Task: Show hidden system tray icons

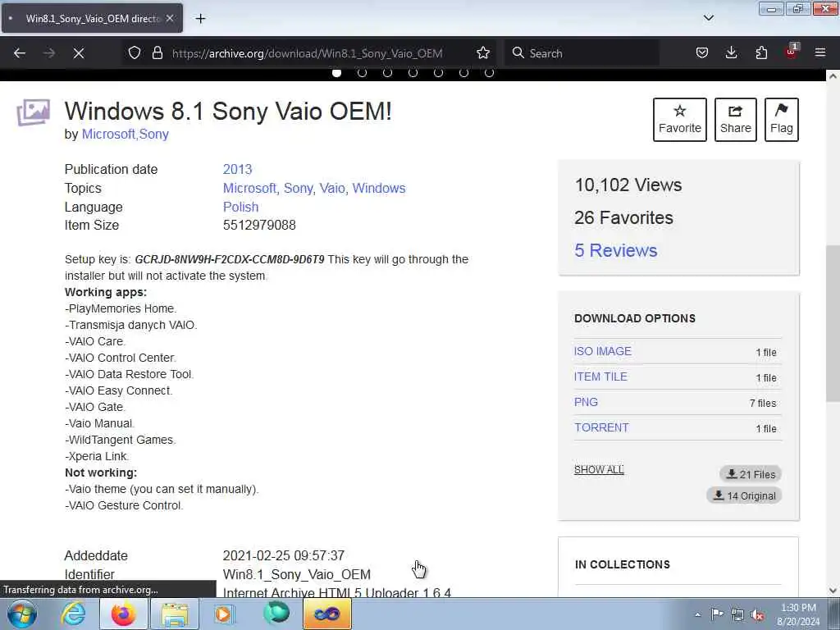Action: tap(697, 614)
